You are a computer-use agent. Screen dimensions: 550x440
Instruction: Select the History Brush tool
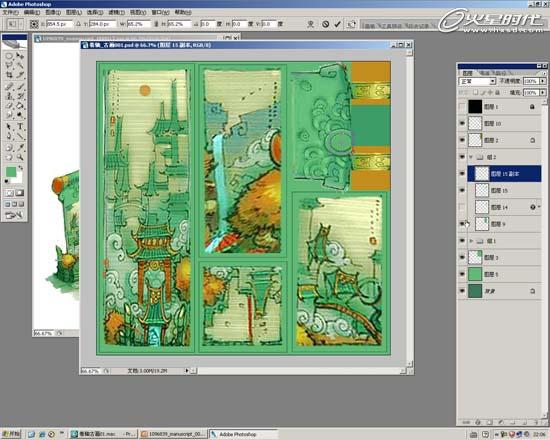pos(20,96)
